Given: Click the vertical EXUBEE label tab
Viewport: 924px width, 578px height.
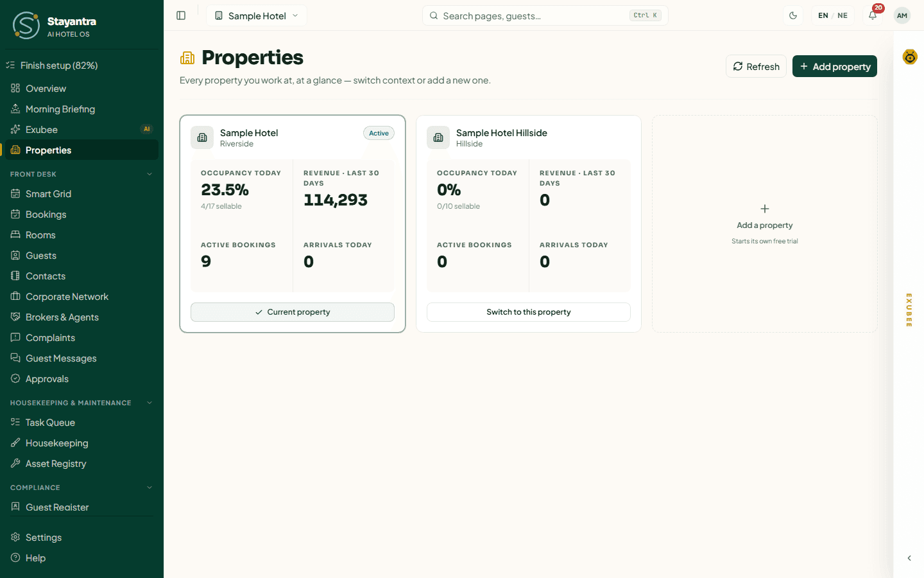Looking at the screenshot, I should pyautogui.click(x=909, y=310).
